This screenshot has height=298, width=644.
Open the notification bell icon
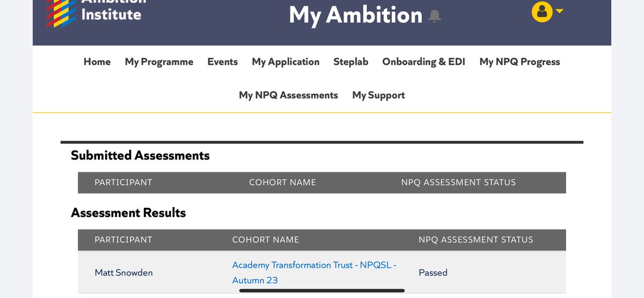click(435, 16)
